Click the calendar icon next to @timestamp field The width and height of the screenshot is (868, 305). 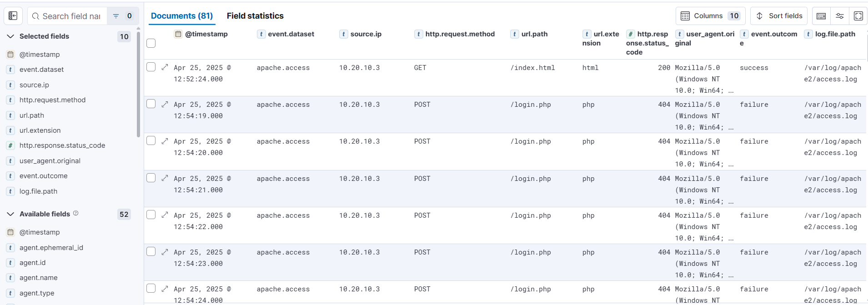click(178, 34)
